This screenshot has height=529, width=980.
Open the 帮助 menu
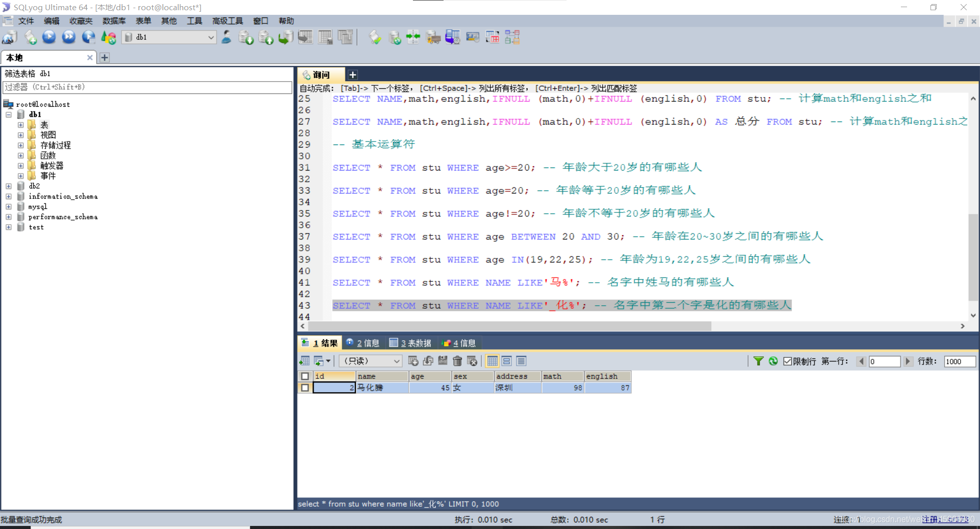286,21
